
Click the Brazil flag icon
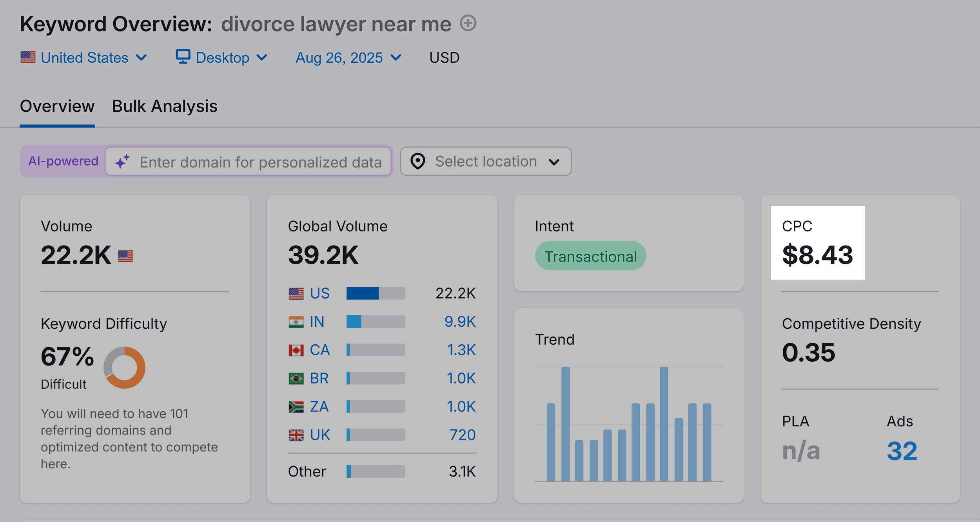pos(296,378)
